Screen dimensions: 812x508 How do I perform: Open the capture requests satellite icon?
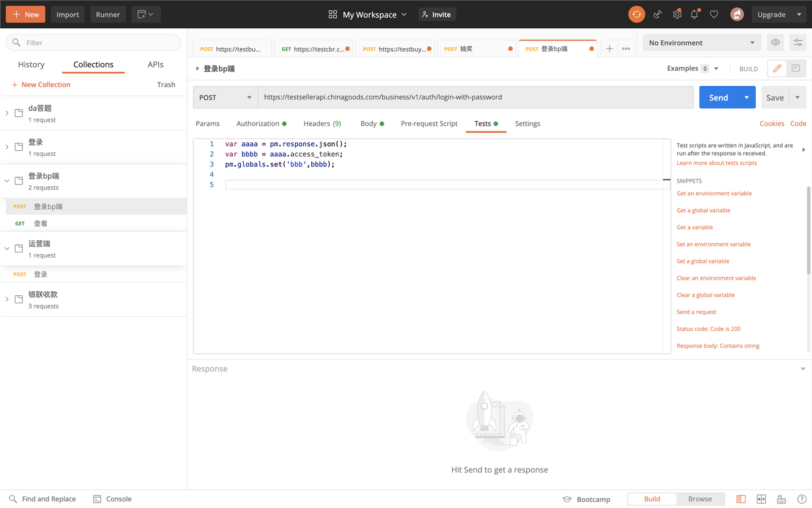(x=657, y=15)
